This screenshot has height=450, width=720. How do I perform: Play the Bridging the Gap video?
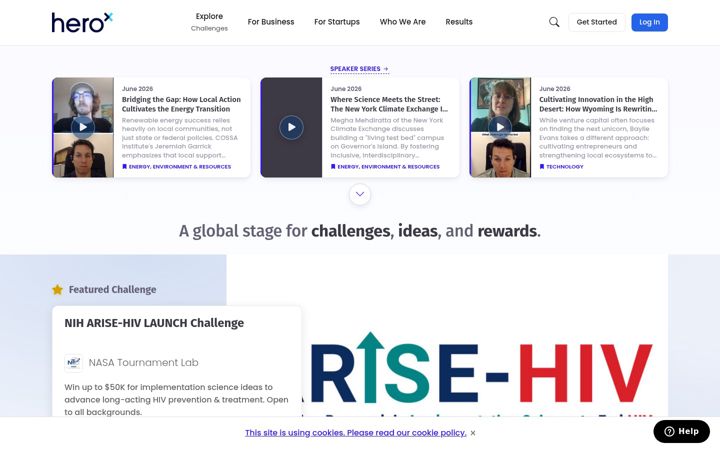pos(83,127)
